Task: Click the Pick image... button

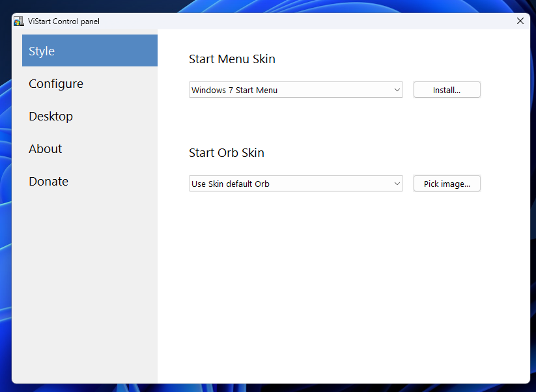Action: [x=447, y=184]
